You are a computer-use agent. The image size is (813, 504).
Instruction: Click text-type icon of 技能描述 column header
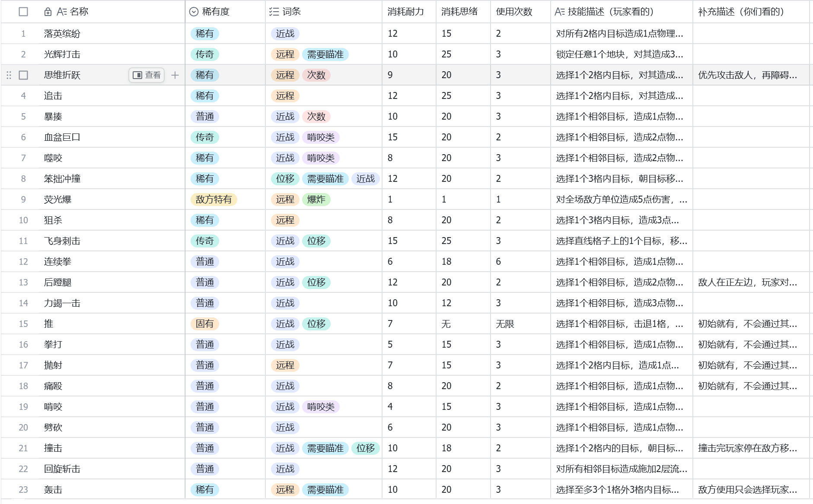click(560, 12)
